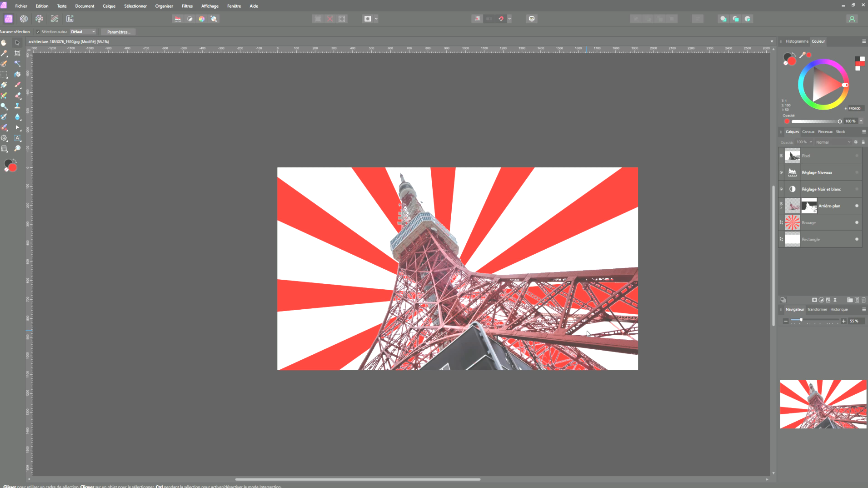
Task: Open the Normal blend mode dropdown
Action: pyautogui.click(x=833, y=142)
